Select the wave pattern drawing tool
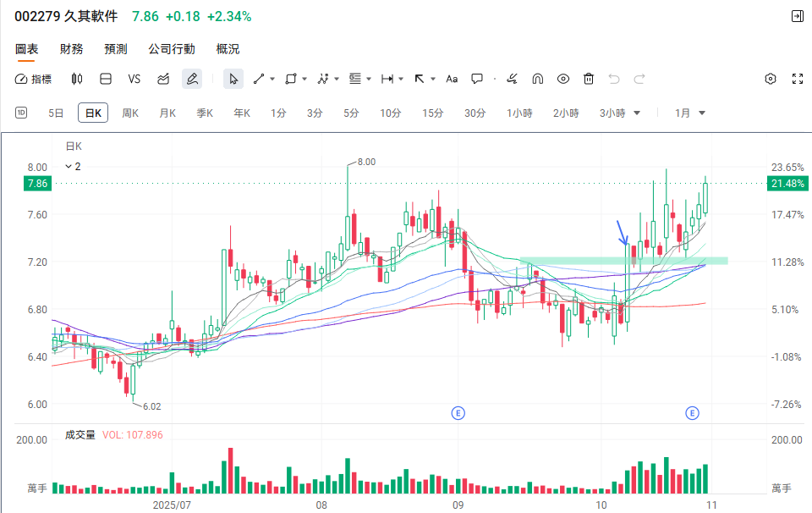812x513 pixels. (x=323, y=79)
